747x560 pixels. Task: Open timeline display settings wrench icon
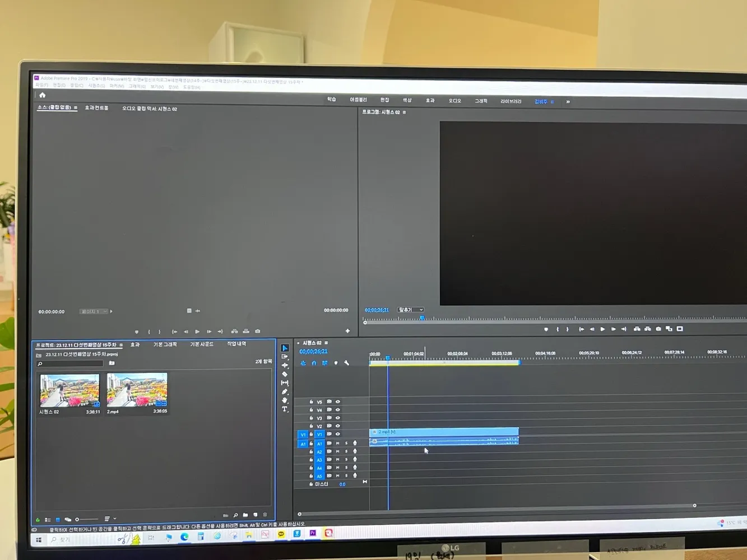[347, 363]
